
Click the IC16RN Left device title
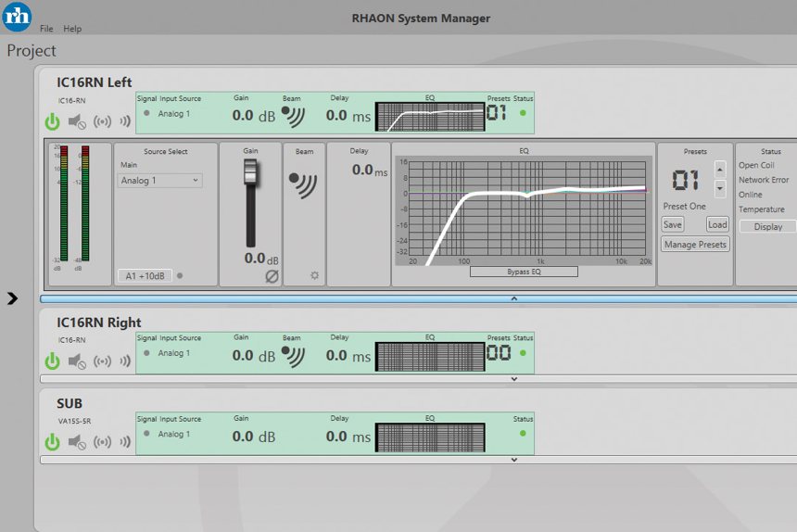[94, 82]
